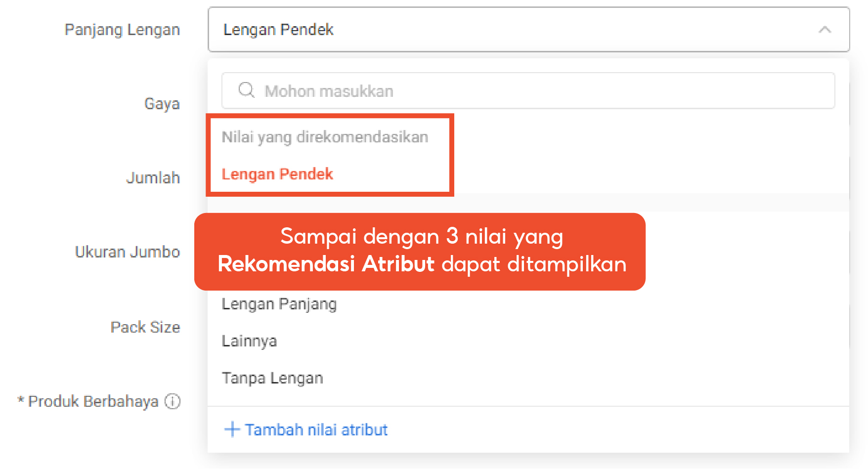Click Tambah nilai atribut
868x469 pixels.
click(315, 429)
